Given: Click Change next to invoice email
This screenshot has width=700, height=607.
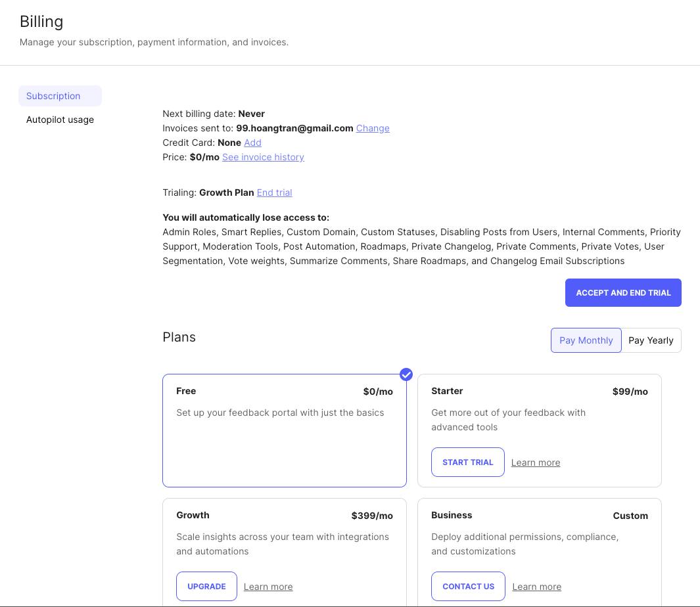Looking at the screenshot, I should click(x=373, y=128).
